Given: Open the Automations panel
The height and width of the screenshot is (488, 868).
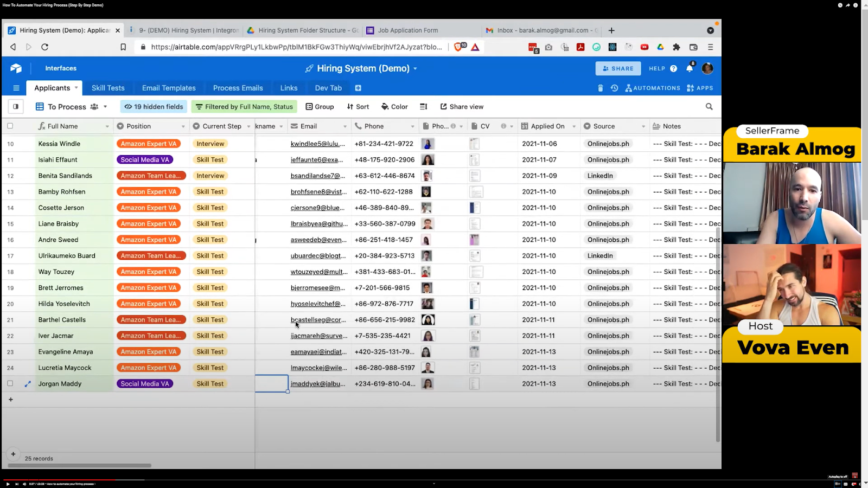Looking at the screenshot, I should tap(653, 88).
